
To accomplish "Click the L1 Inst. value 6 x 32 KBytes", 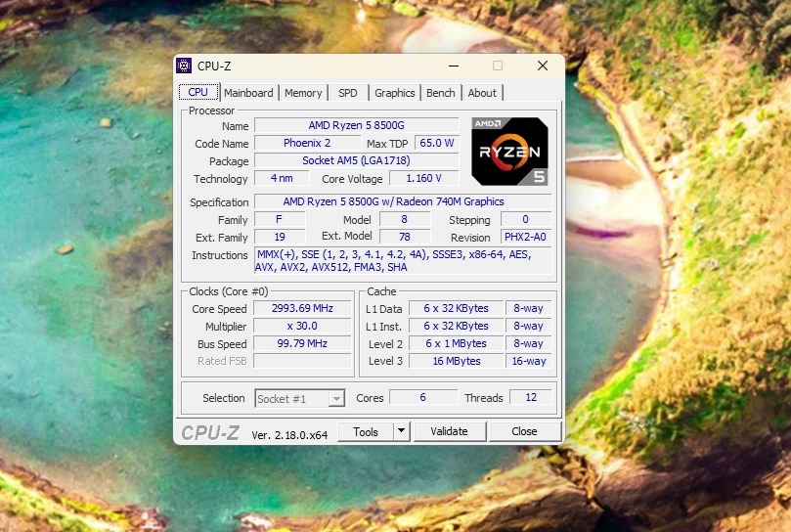I will (456, 326).
